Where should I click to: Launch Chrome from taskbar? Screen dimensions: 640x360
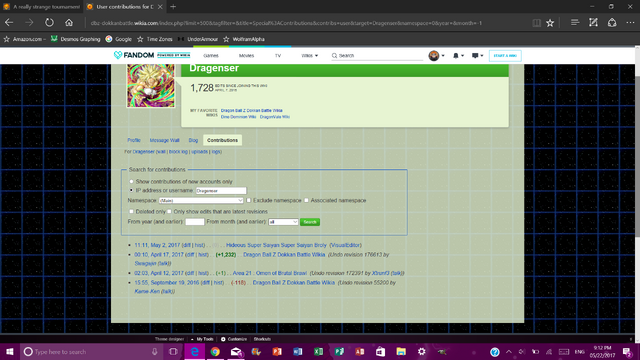(x=215, y=351)
